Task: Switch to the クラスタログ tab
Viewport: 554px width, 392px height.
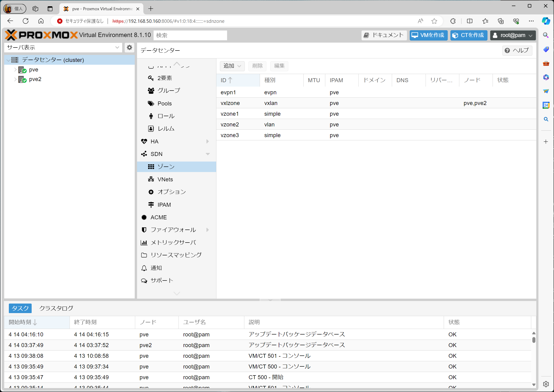Action: click(56, 308)
